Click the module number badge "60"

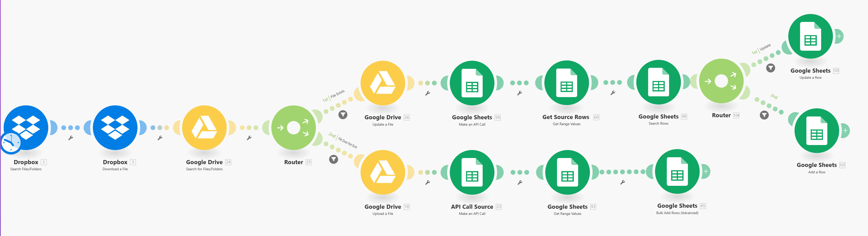[596, 117]
